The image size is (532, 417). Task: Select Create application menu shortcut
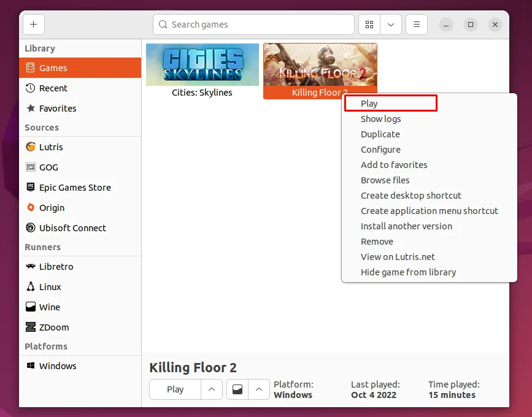click(x=429, y=211)
